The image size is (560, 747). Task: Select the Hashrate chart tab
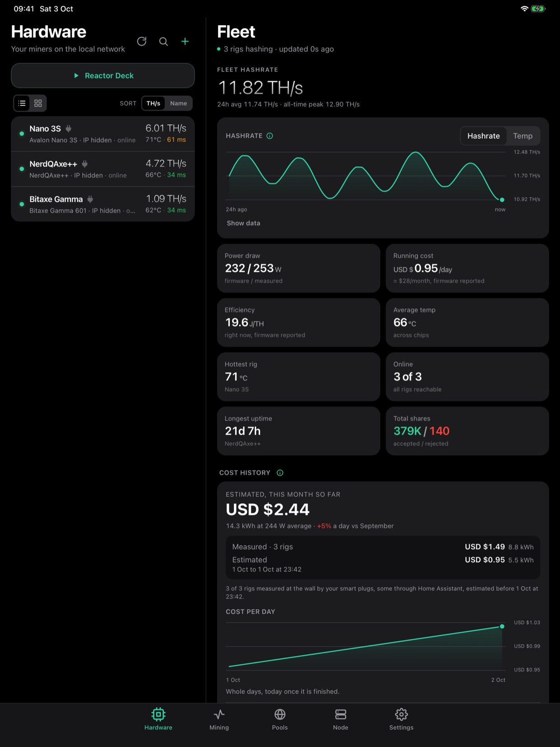[x=483, y=136]
